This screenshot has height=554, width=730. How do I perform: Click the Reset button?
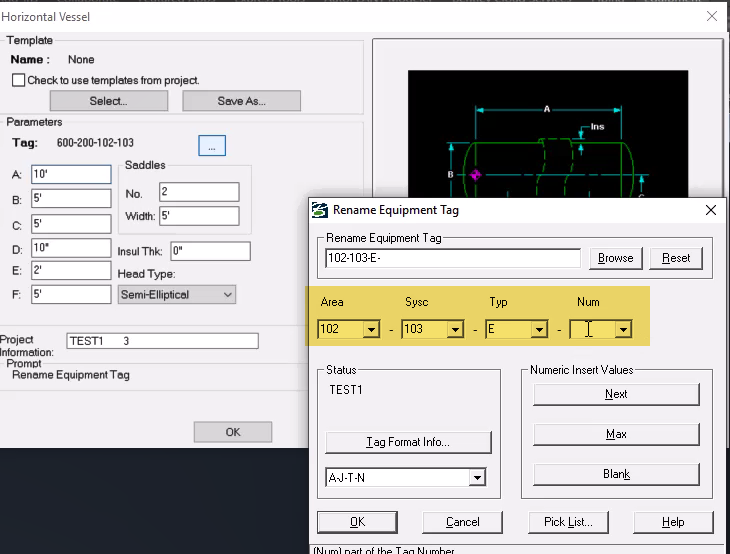[676, 258]
